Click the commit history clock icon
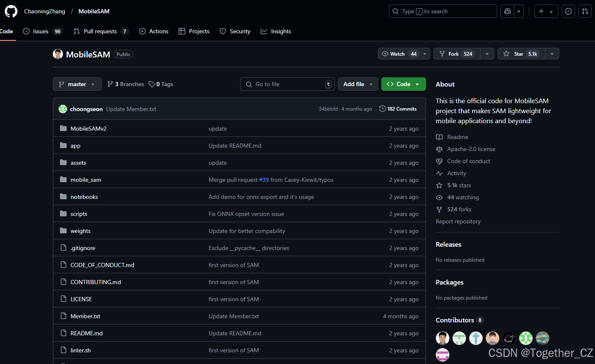 (382, 109)
